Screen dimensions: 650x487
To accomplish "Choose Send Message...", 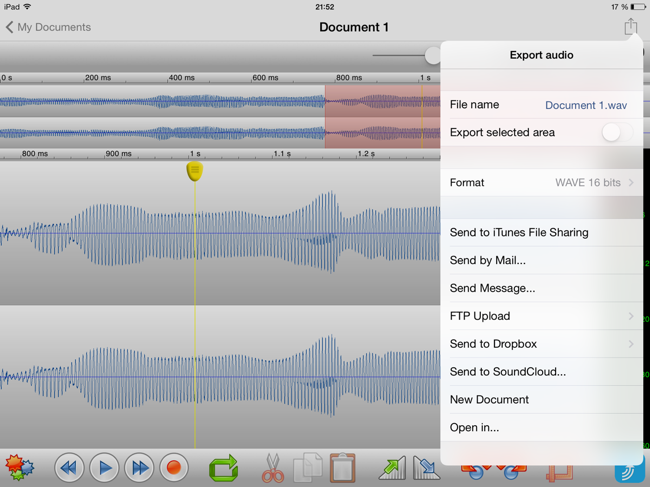I will pos(541,288).
